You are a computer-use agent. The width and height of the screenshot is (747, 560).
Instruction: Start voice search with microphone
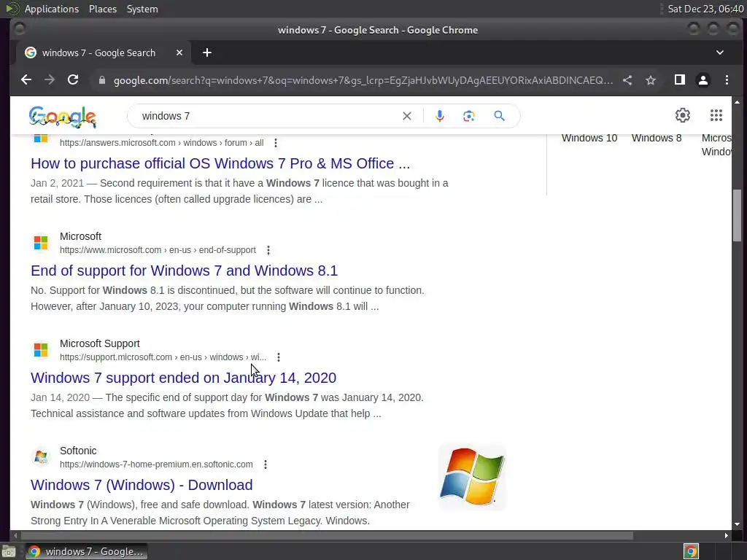(440, 116)
